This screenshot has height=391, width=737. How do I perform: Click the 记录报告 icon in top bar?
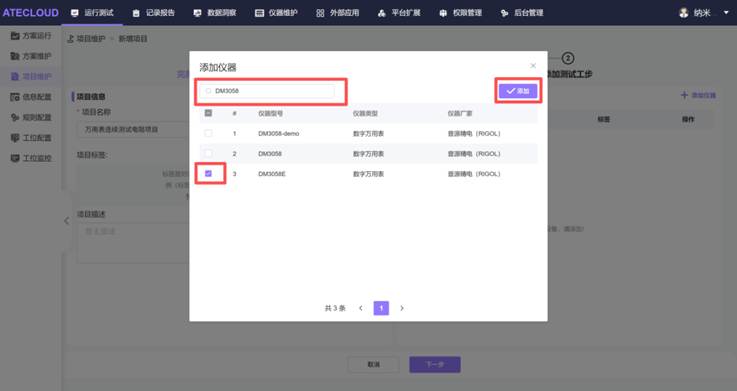[x=136, y=13]
